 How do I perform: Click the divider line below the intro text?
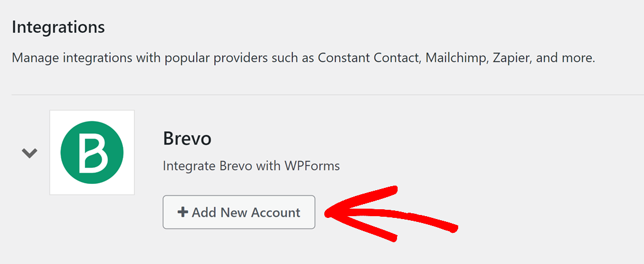[328, 95]
